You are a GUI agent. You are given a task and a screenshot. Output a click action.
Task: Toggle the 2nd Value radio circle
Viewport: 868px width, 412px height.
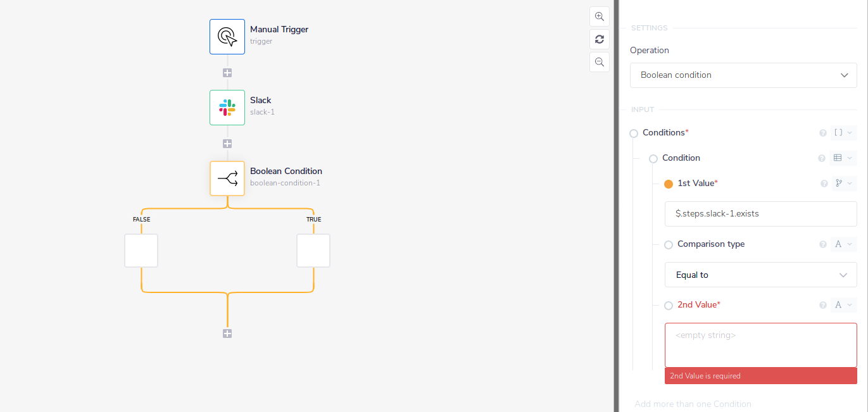pyautogui.click(x=669, y=306)
